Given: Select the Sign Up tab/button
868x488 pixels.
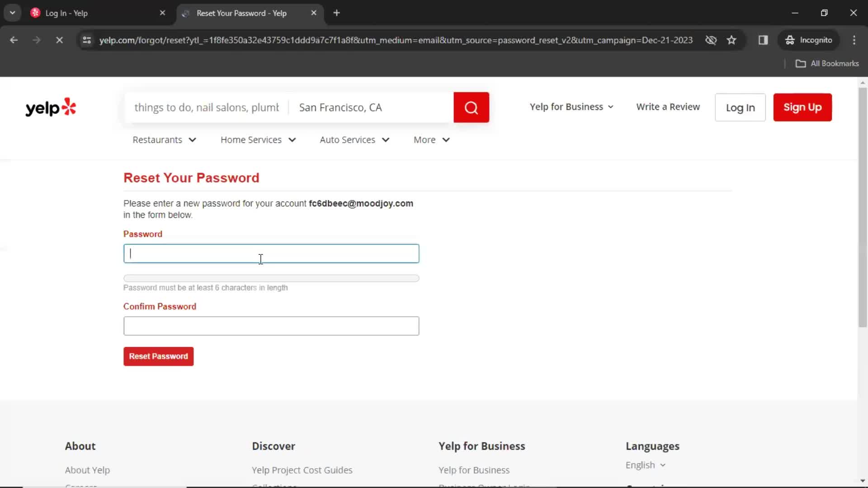Looking at the screenshot, I should click(x=802, y=107).
